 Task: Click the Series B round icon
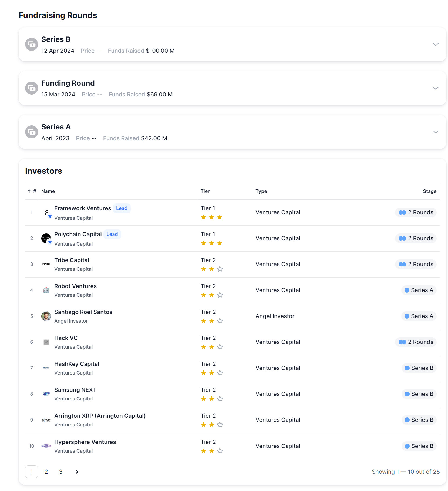[32, 44]
